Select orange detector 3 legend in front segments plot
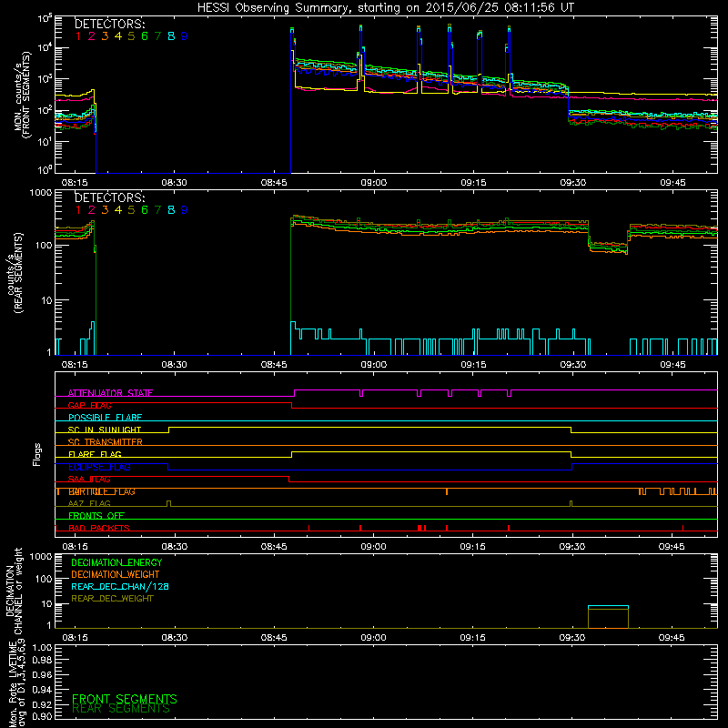This screenshot has width=728, height=728. [105, 36]
